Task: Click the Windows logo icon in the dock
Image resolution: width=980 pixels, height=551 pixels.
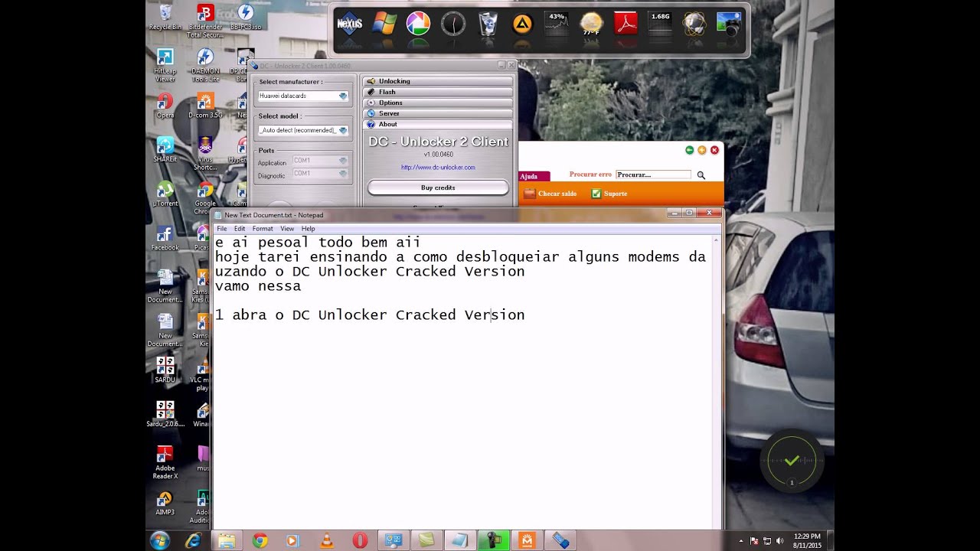Action: [x=384, y=24]
